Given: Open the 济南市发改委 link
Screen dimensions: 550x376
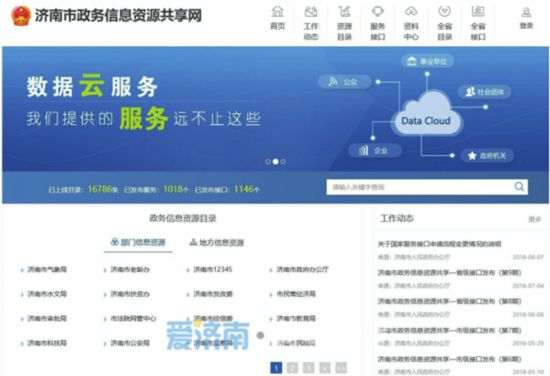Looking at the screenshot, I should (213, 294).
